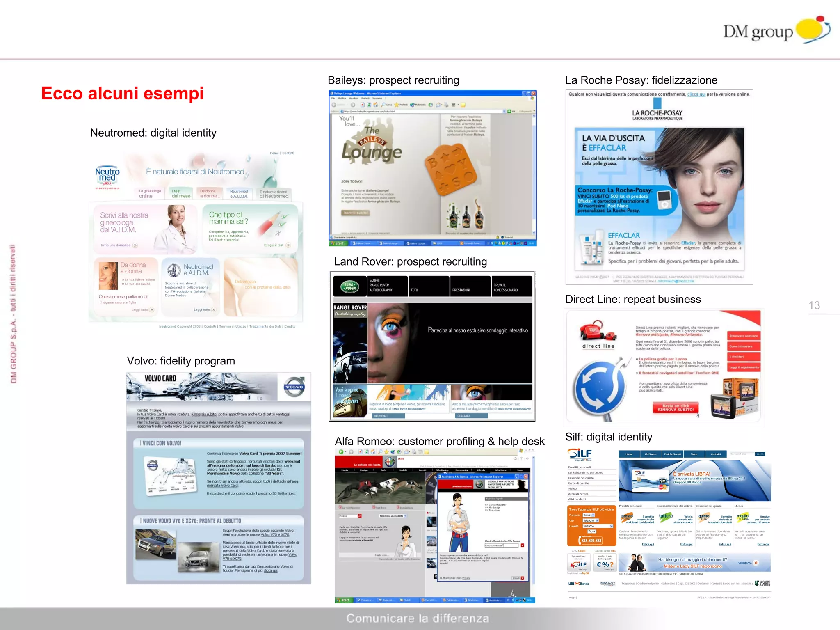Click the 'Rinnova subito!' button in Direct Line email
The image size is (840, 630).
[x=676, y=408]
